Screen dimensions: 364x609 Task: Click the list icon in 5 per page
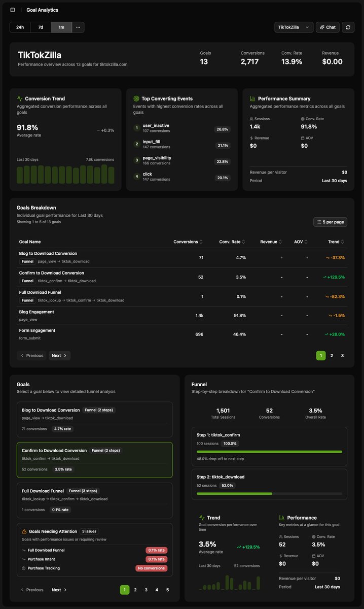(319, 222)
